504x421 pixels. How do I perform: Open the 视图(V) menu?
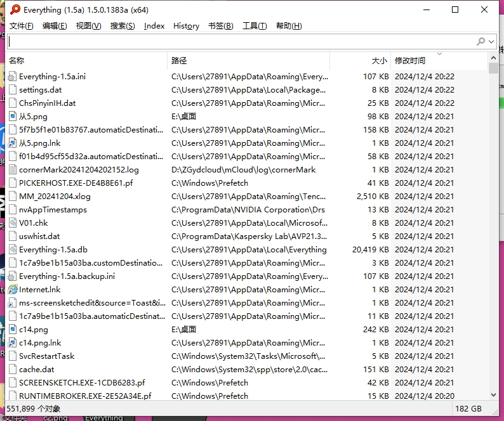click(x=88, y=26)
